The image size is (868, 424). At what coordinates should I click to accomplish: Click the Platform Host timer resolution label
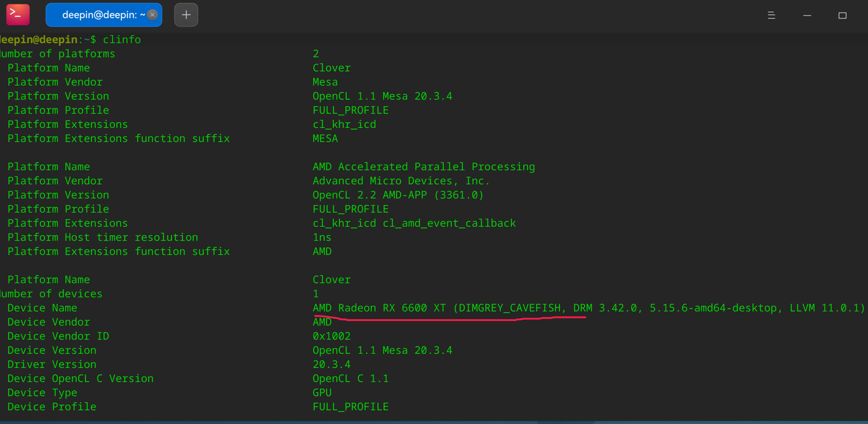coord(103,237)
